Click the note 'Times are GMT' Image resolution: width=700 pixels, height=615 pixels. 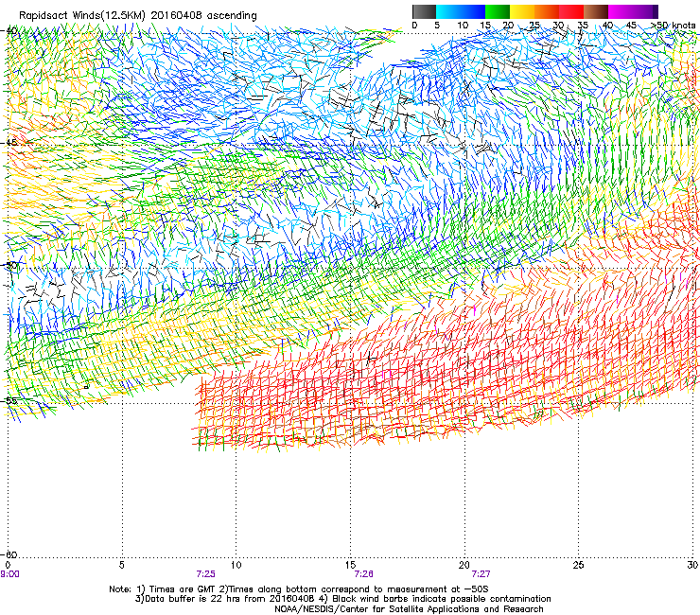coord(184,589)
